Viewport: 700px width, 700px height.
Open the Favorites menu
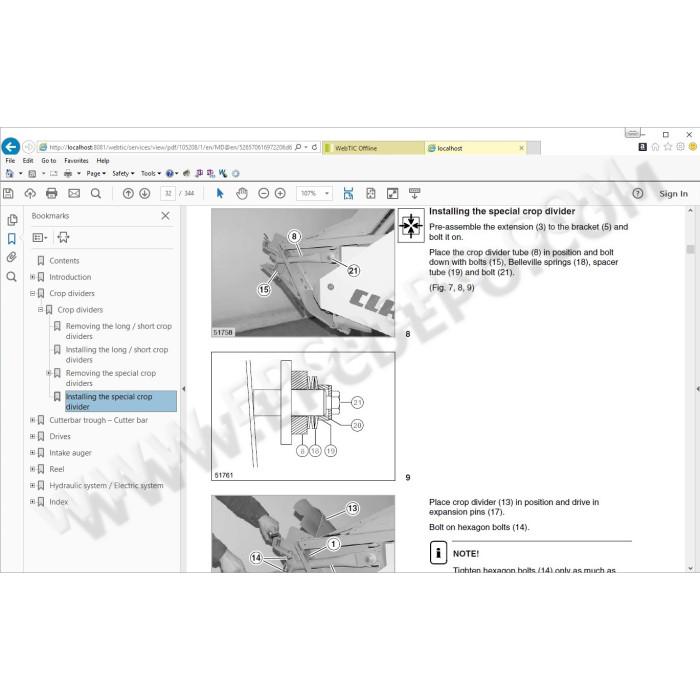point(76,161)
